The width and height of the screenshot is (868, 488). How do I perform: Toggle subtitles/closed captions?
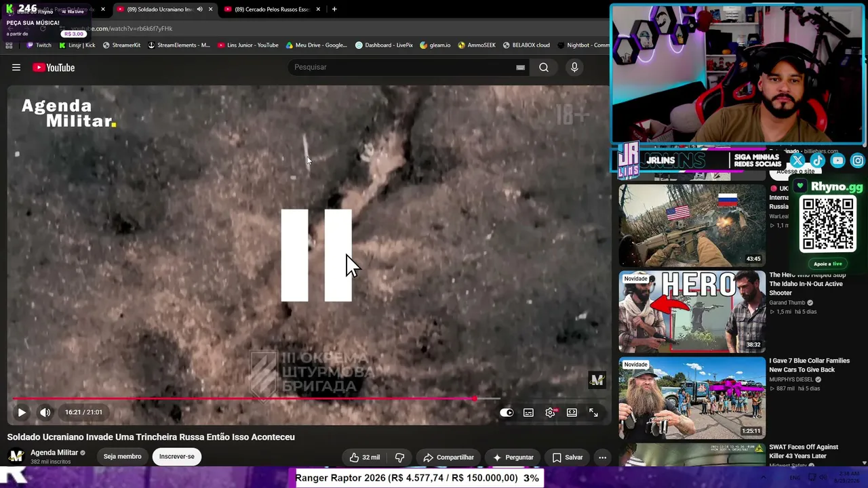pyautogui.click(x=528, y=412)
